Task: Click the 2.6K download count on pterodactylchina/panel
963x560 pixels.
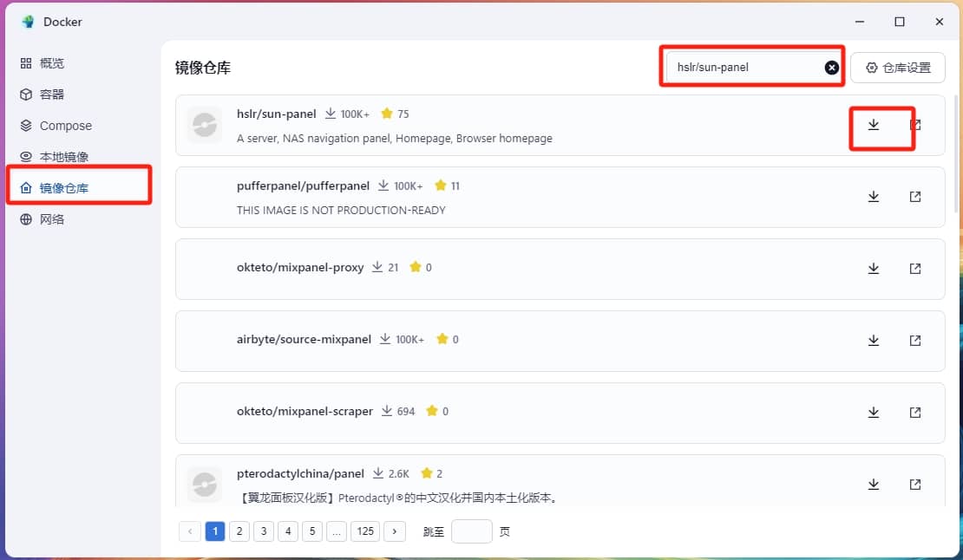Action: [x=398, y=474]
